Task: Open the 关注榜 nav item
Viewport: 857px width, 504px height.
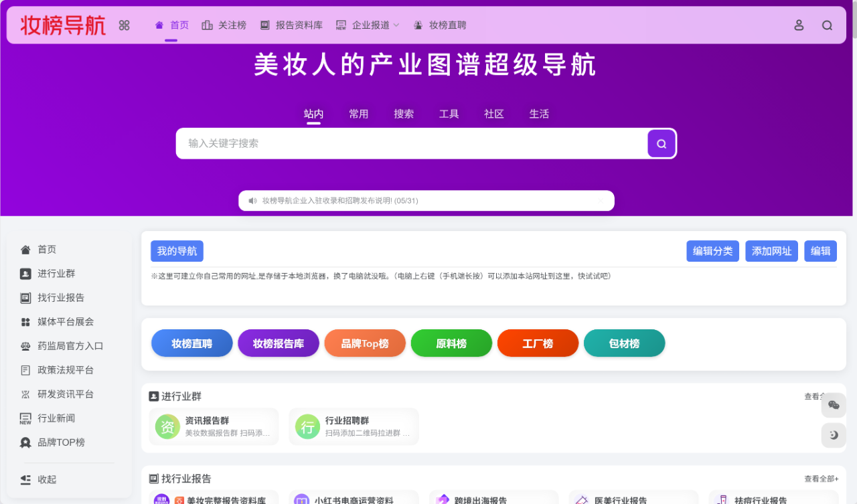Action: click(224, 25)
